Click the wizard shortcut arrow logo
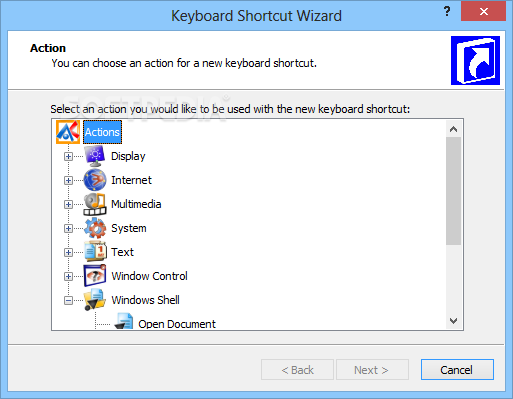 475,60
